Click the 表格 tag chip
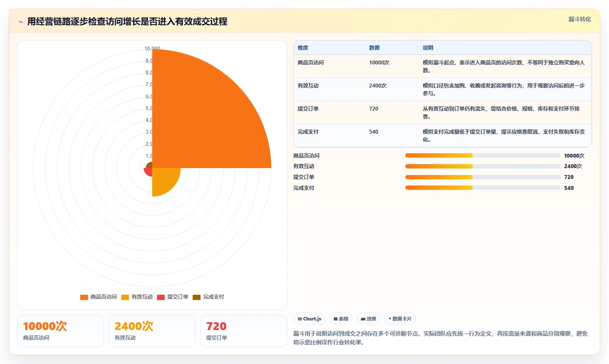 (x=341, y=319)
